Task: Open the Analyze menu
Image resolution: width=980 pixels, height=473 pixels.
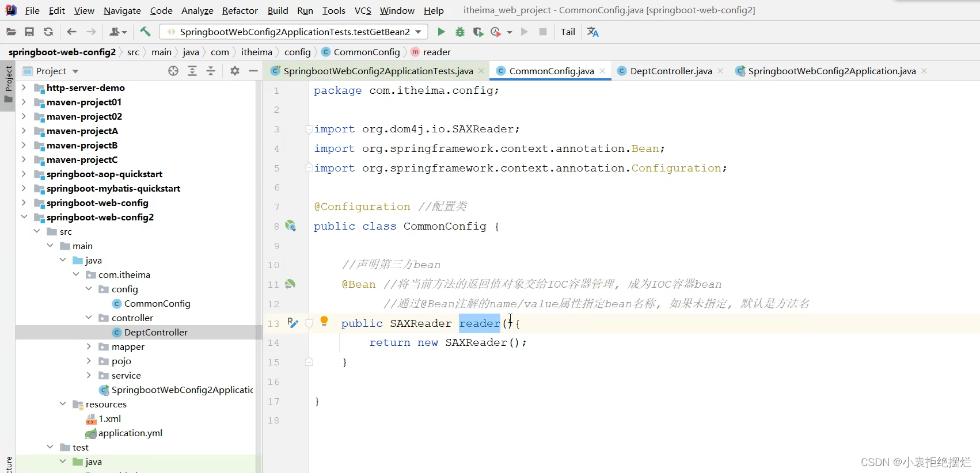Action: (197, 10)
